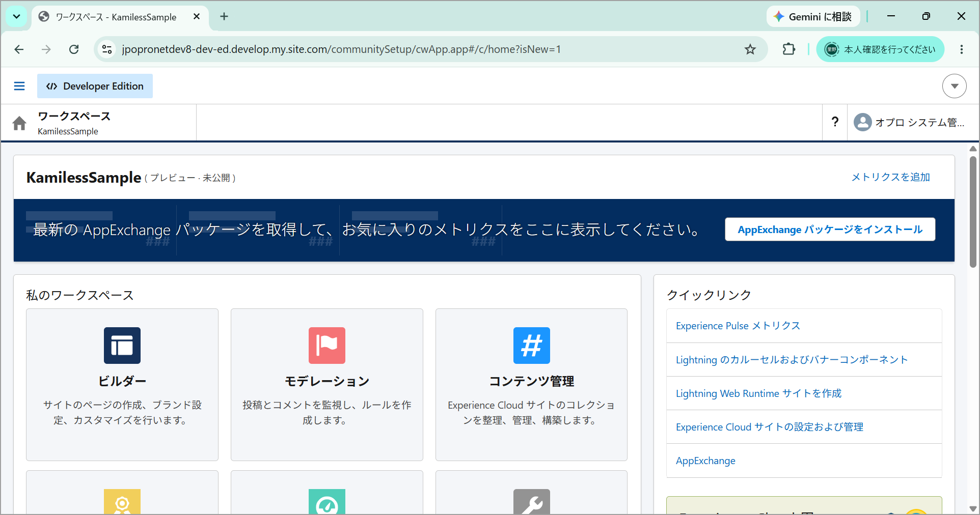Open the オプロ システム管 user profile menu
Viewport: 980px width, 515px height.
pos(909,122)
